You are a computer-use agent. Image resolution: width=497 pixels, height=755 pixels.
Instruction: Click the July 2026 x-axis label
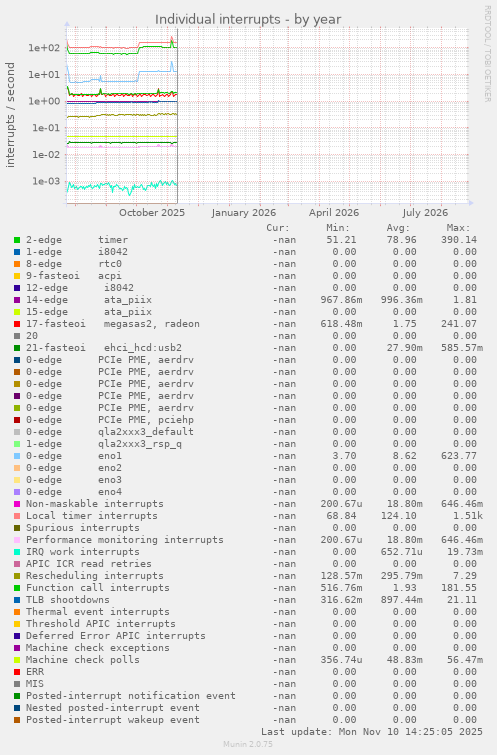(x=425, y=213)
